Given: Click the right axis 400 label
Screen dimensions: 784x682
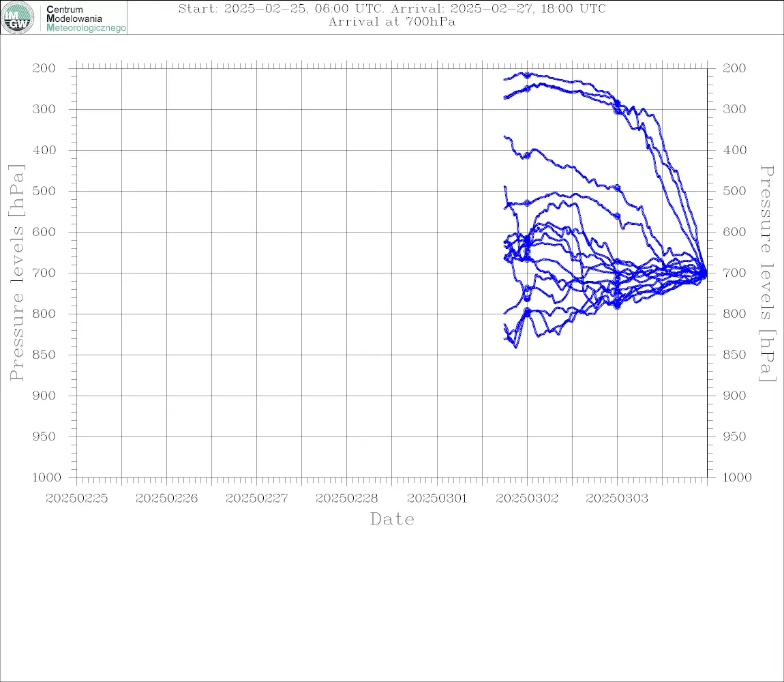Looking at the screenshot, I should coord(734,150).
